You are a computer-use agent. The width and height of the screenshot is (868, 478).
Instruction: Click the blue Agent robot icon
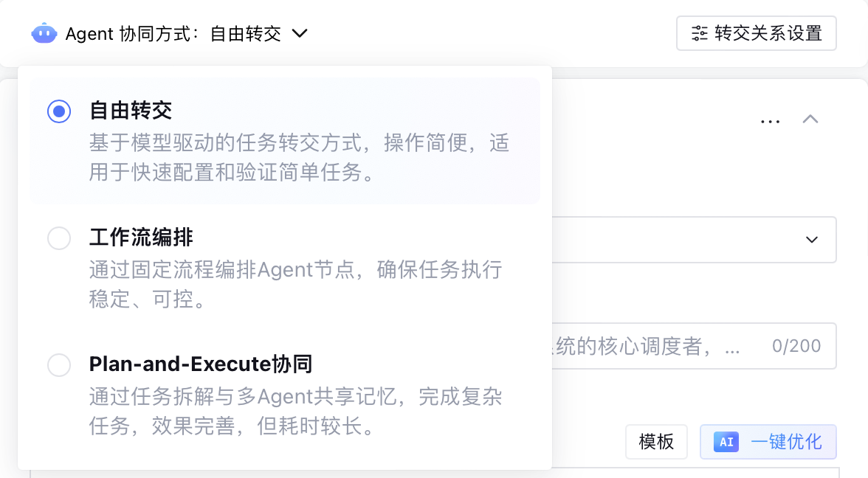click(x=44, y=34)
